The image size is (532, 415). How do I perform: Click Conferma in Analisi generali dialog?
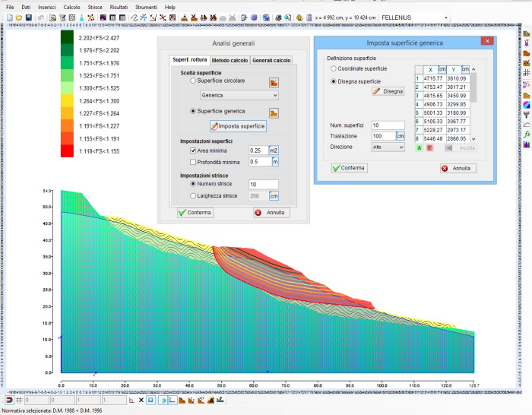[195, 213]
